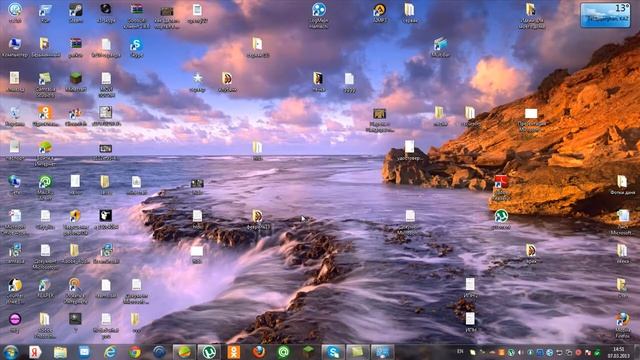This screenshot has width=640, height=360.
Task: Switch to Skype in the taskbar
Action: [x=333, y=352]
